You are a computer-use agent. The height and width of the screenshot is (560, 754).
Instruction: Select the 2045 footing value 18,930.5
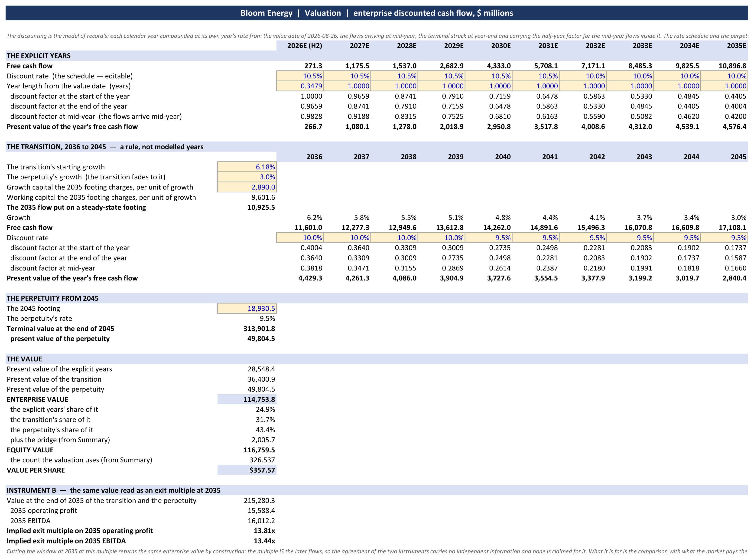click(x=247, y=309)
